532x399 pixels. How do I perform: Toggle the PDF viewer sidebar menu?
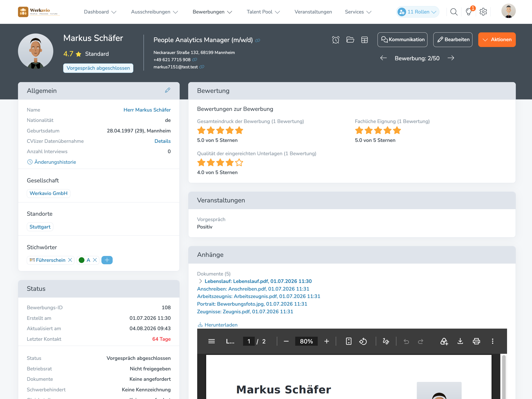(211, 341)
